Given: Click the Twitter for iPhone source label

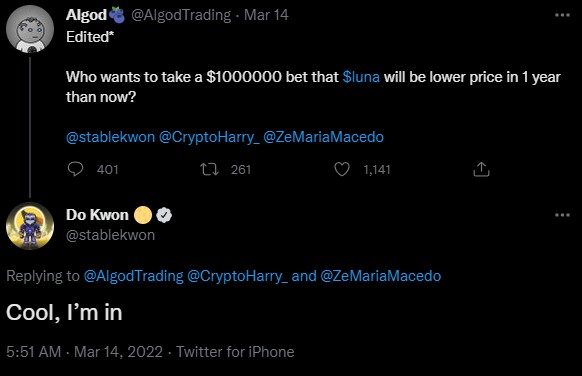Looking at the screenshot, I should coord(235,352).
